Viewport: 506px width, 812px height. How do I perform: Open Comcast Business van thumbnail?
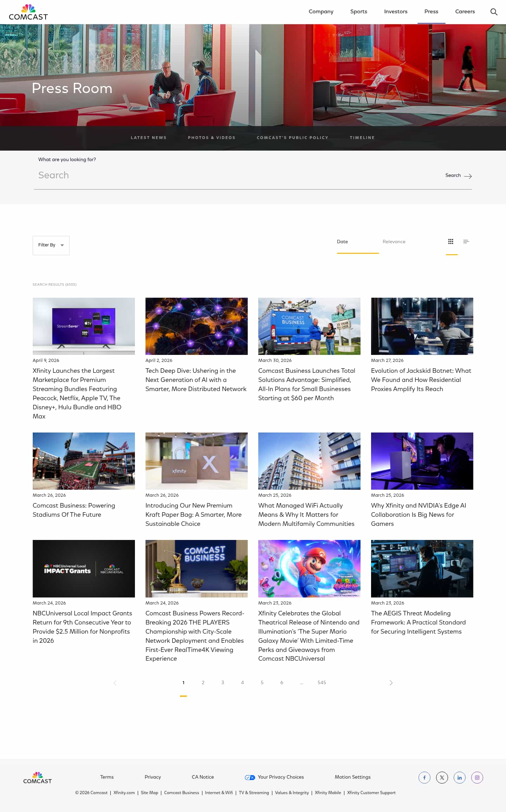(x=309, y=326)
